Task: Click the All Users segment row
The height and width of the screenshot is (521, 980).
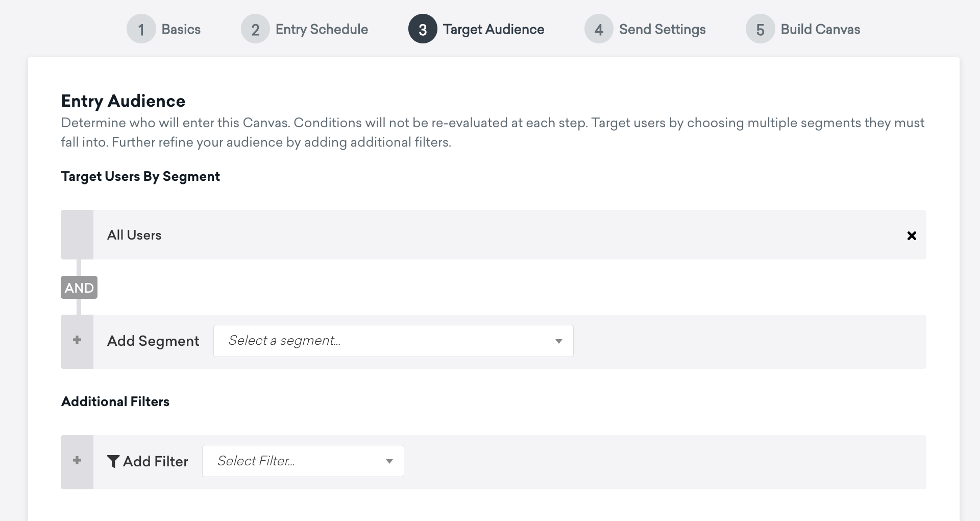Action: [494, 235]
